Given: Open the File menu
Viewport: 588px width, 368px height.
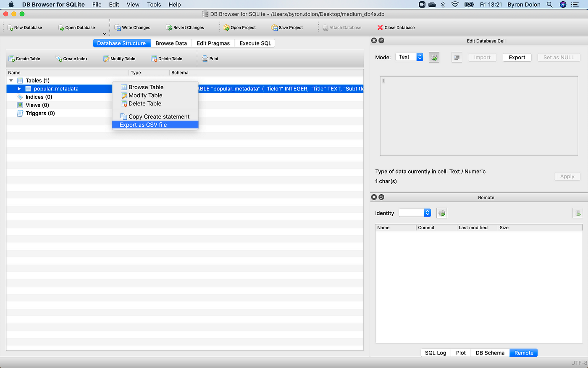Looking at the screenshot, I should point(97,5).
